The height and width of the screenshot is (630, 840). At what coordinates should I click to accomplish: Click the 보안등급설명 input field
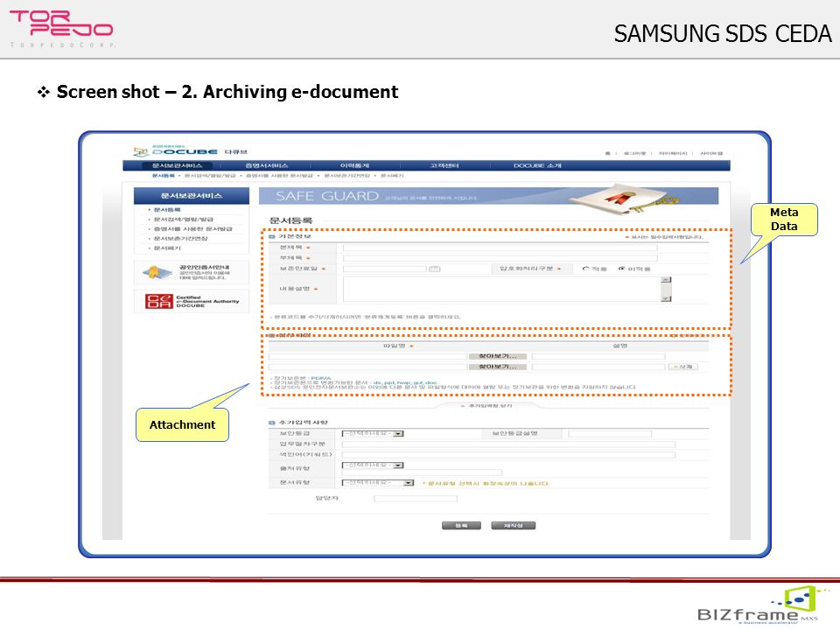coord(610,433)
